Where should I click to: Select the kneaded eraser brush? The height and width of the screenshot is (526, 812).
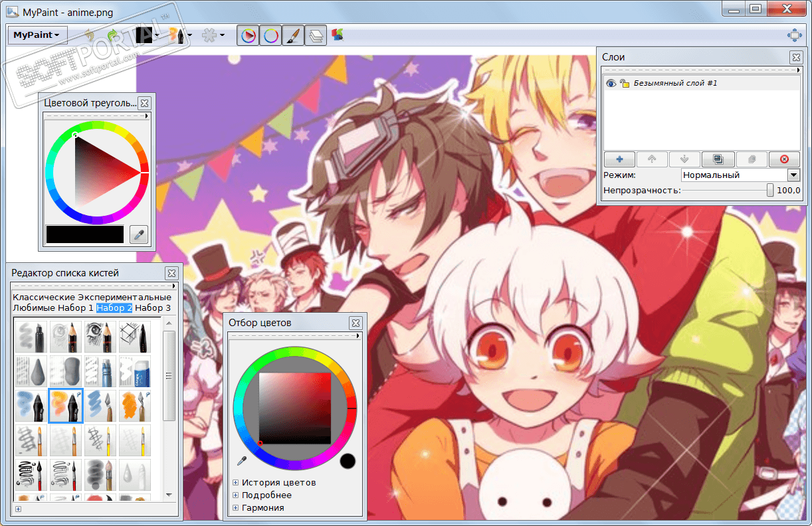click(x=66, y=372)
